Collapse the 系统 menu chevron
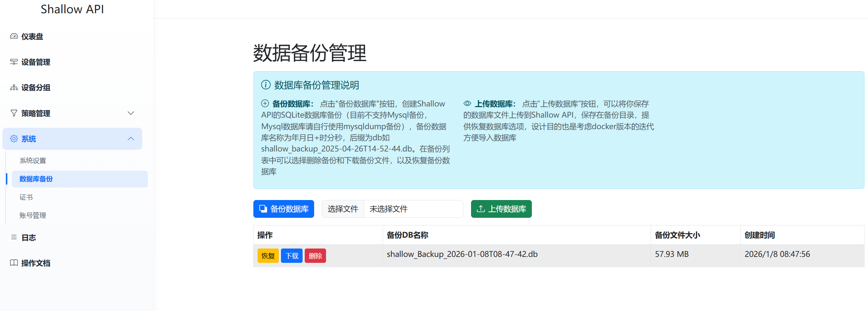This screenshot has height=311, width=868. point(131,139)
